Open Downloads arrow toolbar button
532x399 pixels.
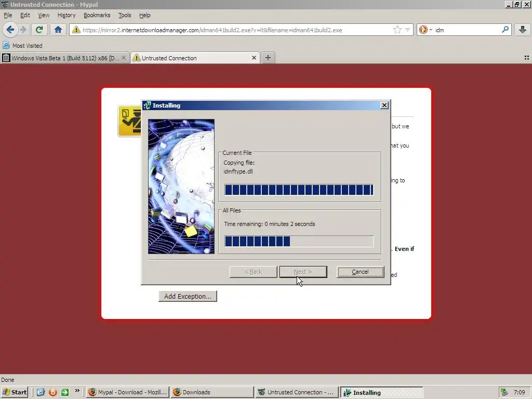523,30
